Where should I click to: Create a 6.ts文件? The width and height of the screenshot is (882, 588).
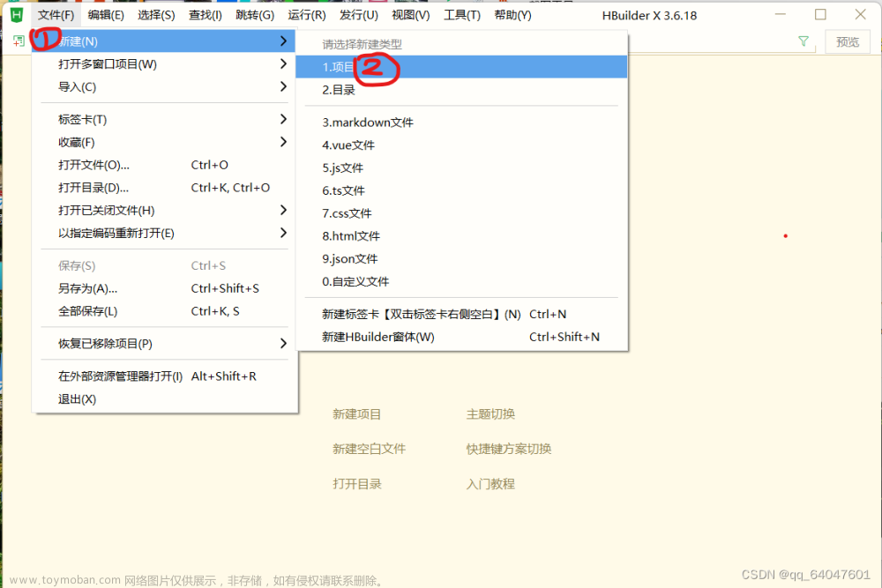tap(461, 190)
